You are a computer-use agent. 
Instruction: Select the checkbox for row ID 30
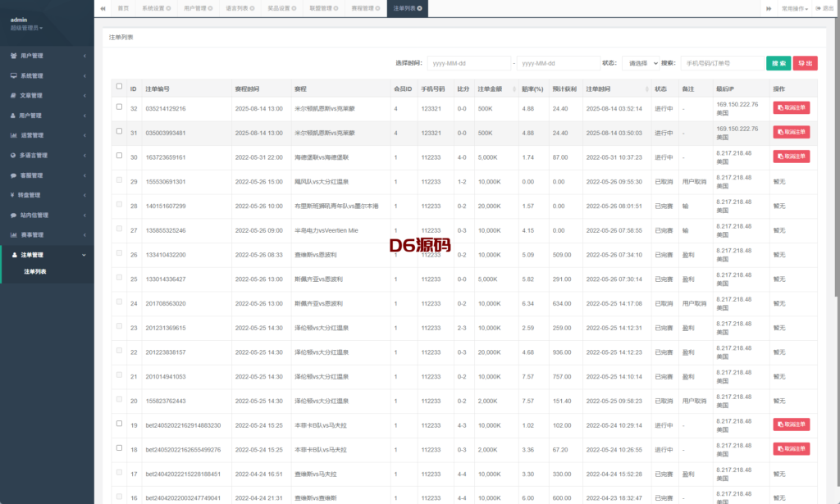(119, 155)
